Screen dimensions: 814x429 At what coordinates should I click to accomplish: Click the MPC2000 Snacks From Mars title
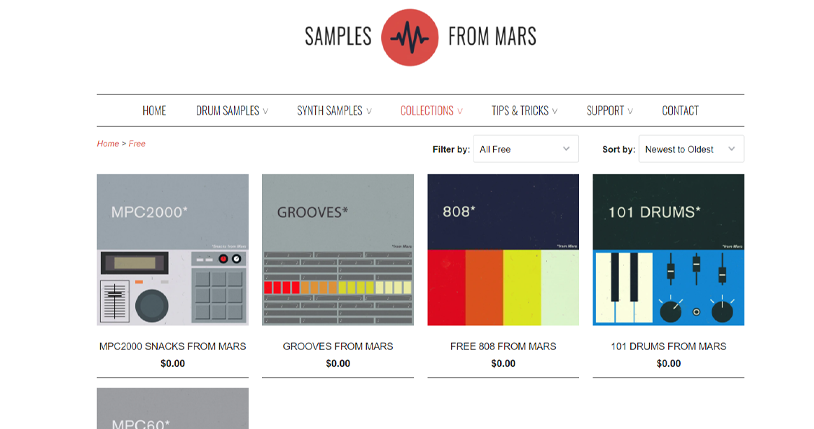point(173,346)
